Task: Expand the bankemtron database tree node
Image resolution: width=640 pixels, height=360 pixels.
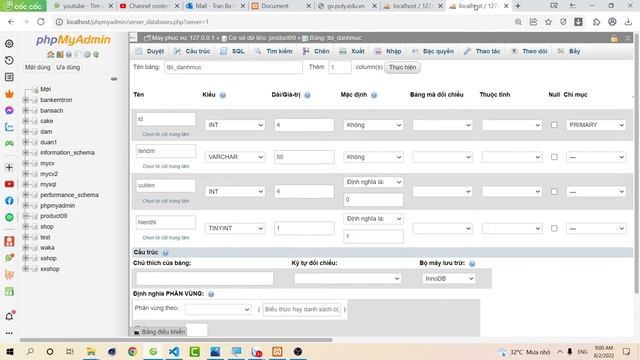Action: [x=26, y=100]
